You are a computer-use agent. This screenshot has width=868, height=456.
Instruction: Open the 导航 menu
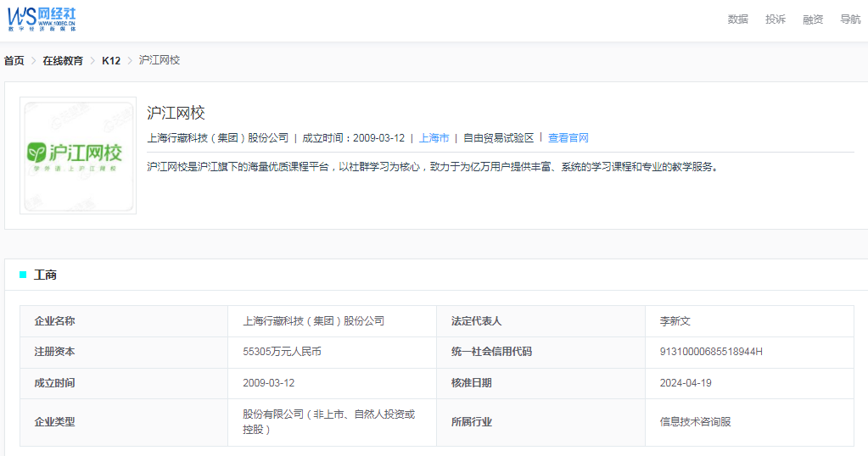(x=850, y=19)
